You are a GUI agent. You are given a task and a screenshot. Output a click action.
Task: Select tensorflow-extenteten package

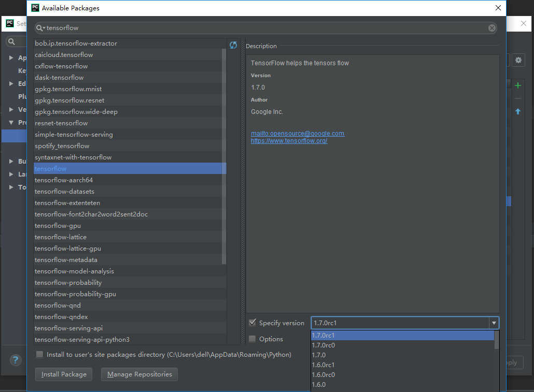(130, 203)
